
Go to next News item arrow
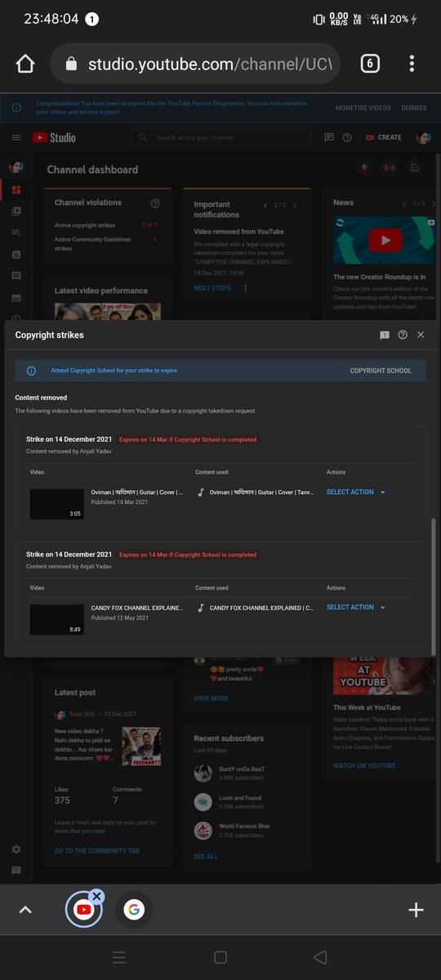(434, 204)
